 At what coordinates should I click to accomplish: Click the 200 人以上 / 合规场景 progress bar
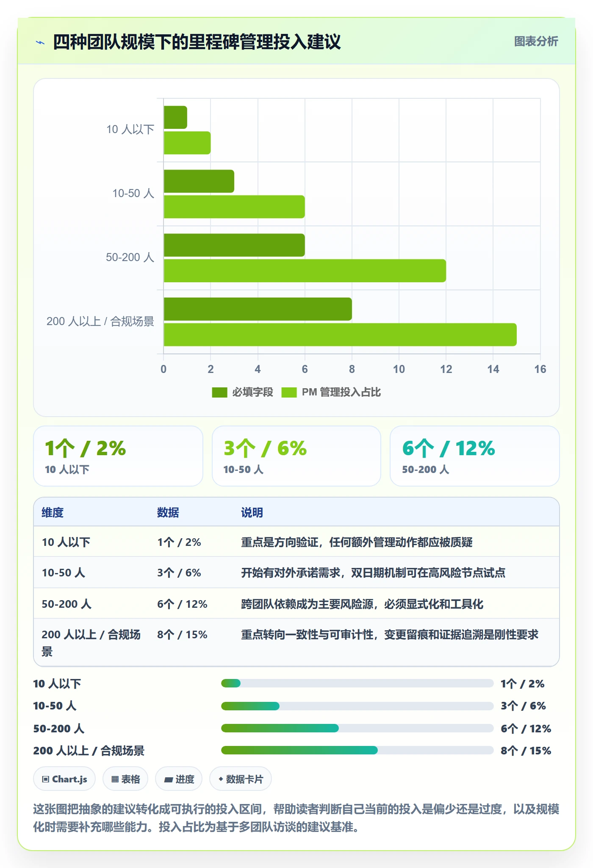click(357, 750)
